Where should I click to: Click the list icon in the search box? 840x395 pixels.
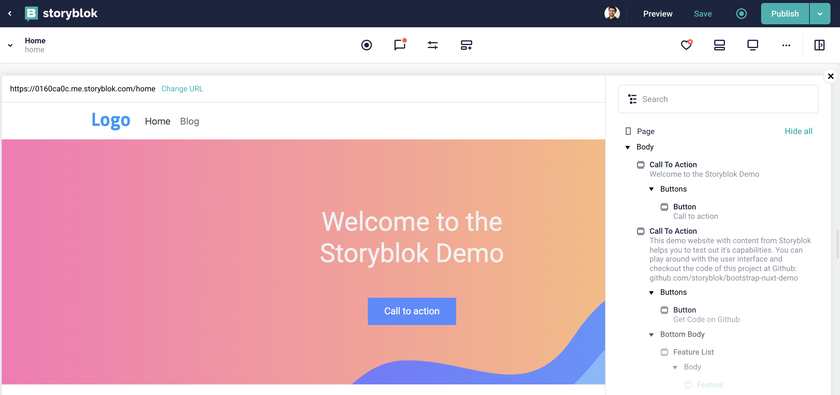coord(632,99)
